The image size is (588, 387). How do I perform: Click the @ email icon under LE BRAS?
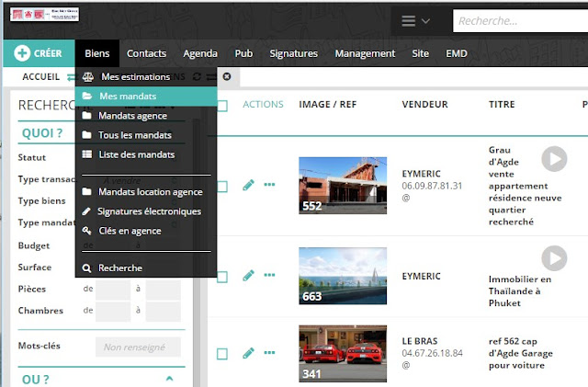(406, 365)
